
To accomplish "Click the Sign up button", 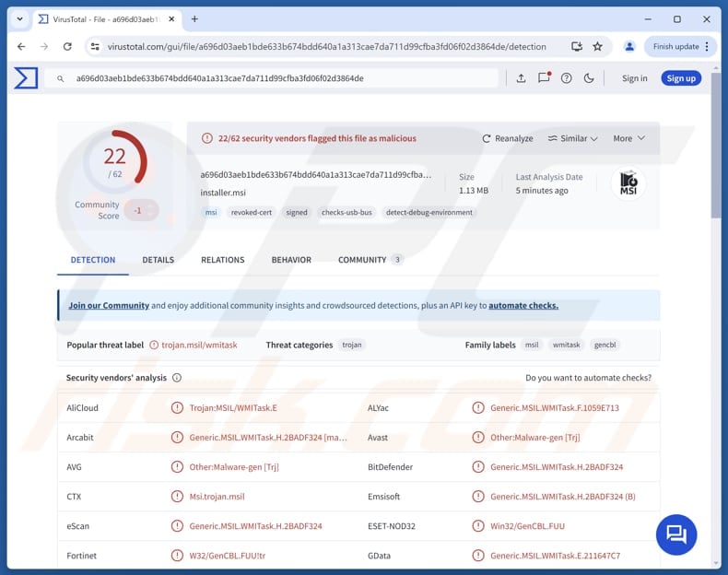I will (681, 78).
